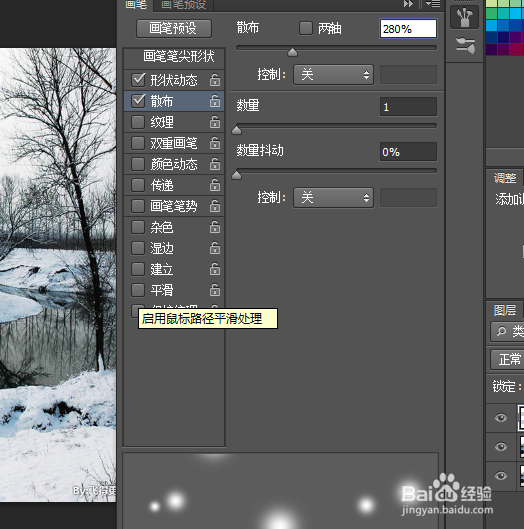The width and height of the screenshot is (524, 529).
Task: Enable the 颜色动态 checkbox
Action: click(138, 164)
